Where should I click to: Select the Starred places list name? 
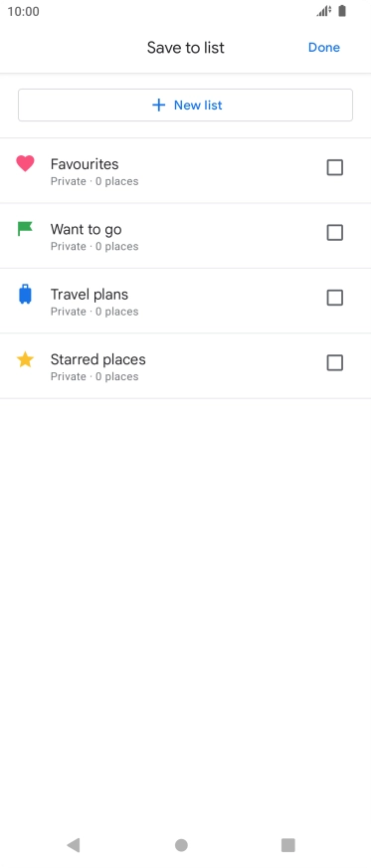coord(97,359)
